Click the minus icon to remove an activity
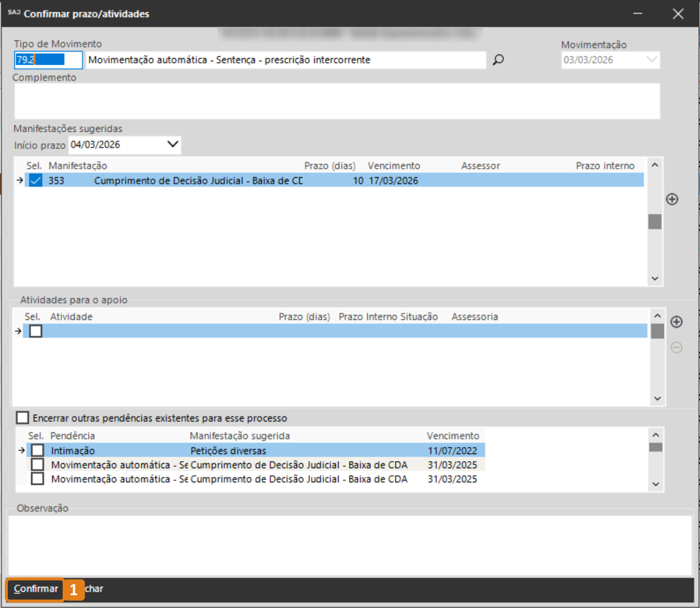700x608 pixels. click(x=676, y=347)
